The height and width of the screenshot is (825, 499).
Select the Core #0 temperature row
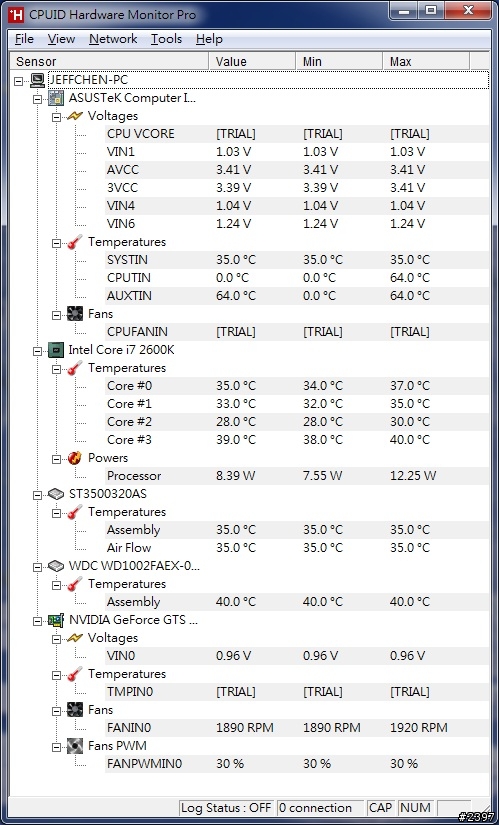[x=297, y=386]
